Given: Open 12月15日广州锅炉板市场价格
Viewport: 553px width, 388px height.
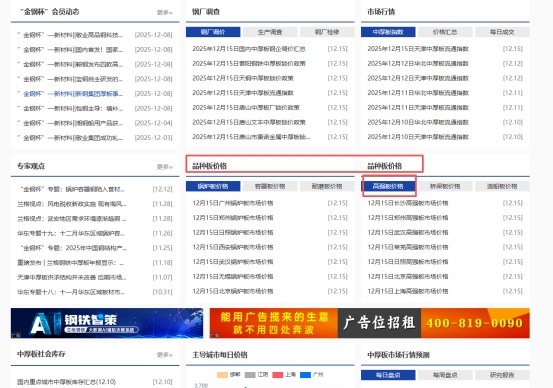Looking at the screenshot, I should click(233, 203).
